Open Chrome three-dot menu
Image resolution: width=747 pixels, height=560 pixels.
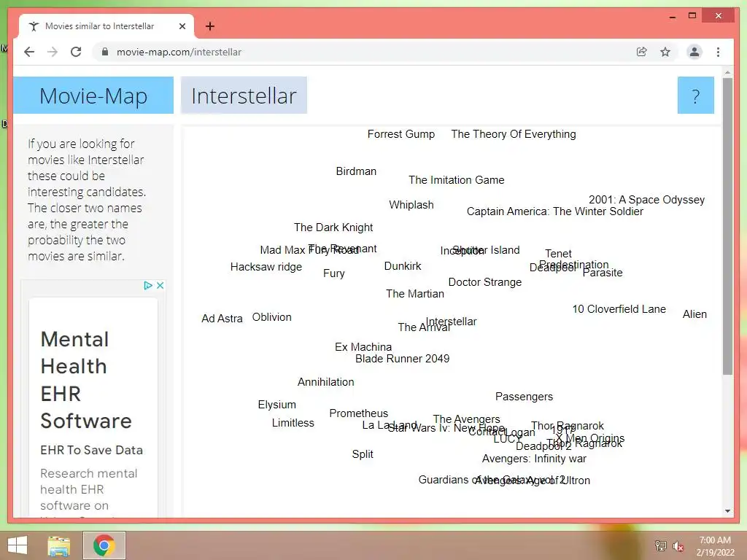click(x=718, y=52)
